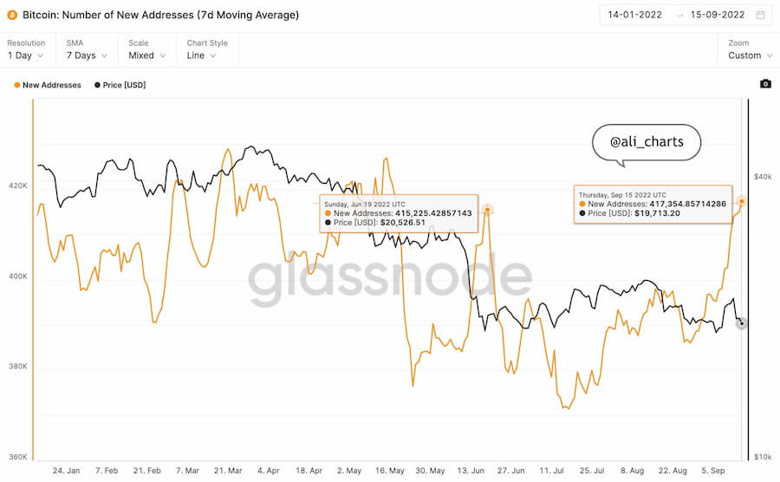Click the black price endpoint marker
The image size is (780, 482).
[742, 323]
